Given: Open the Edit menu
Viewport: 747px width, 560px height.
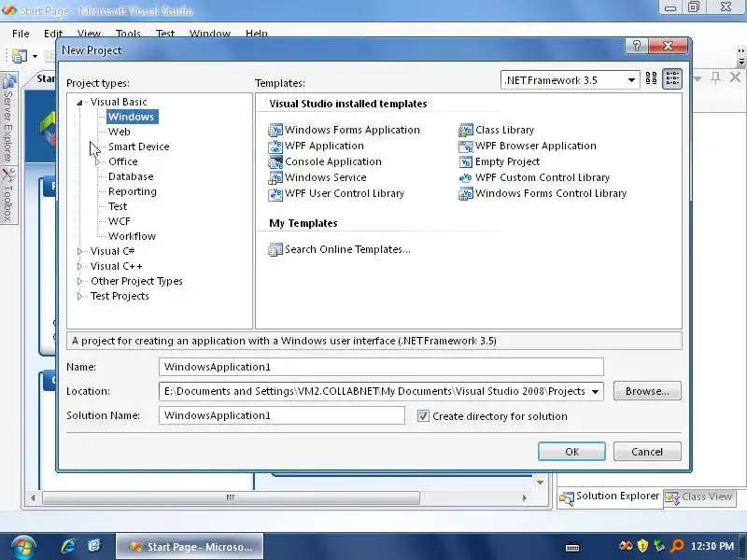Looking at the screenshot, I should click(53, 34).
